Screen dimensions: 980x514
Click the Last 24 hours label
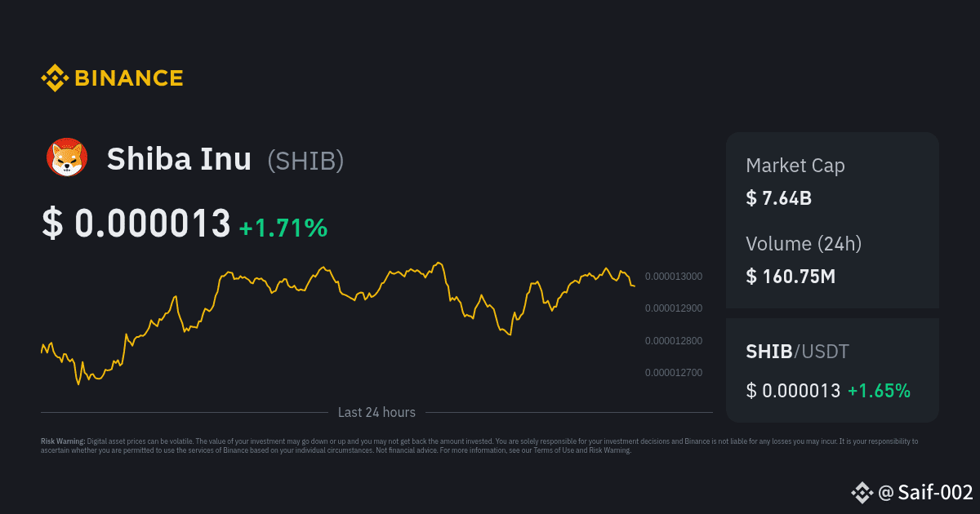click(376, 413)
